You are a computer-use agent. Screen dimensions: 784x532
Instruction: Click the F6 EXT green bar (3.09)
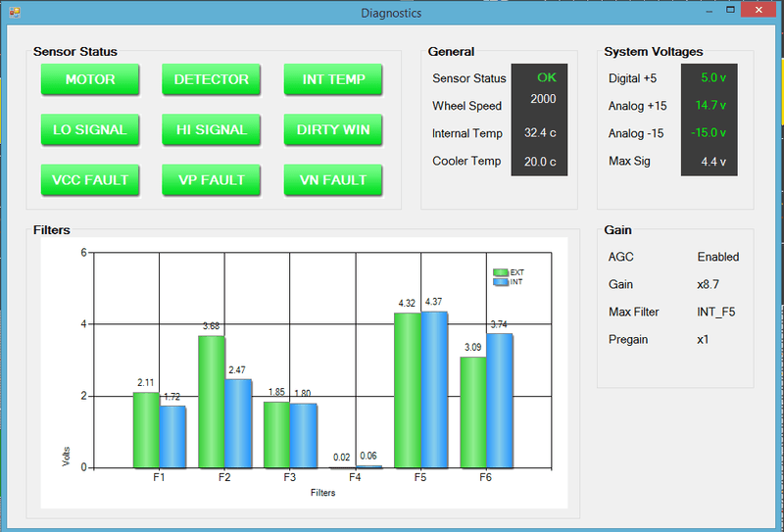473,412
